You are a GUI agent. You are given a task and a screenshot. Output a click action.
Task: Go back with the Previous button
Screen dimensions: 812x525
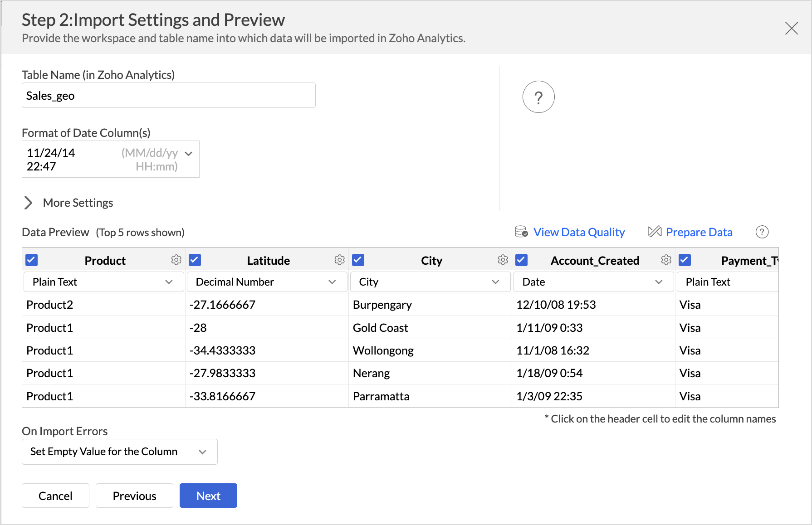pyautogui.click(x=134, y=496)
